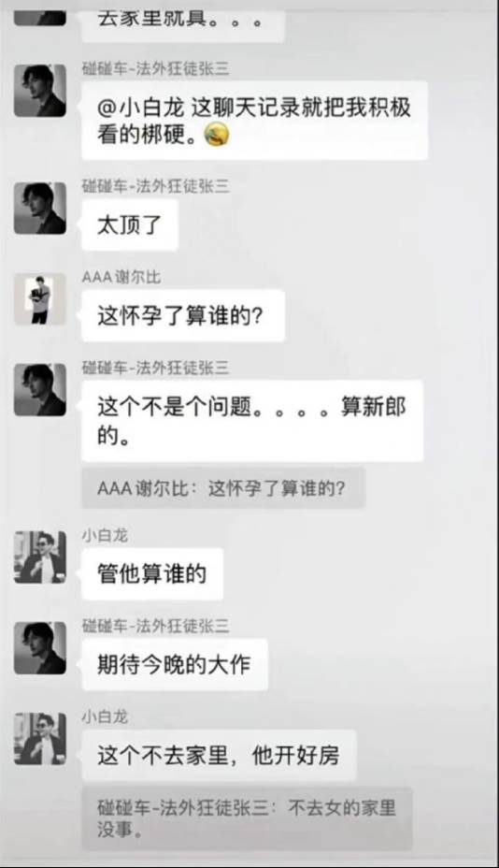Select the '期待今晚的大作' message bubble
Viewport: 499px width, 868px height.
[175, 664]
